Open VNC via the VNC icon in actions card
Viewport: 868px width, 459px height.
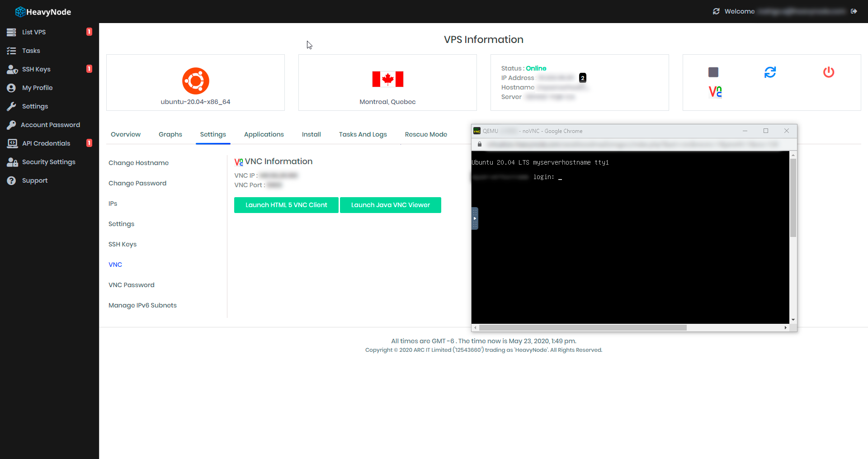tap(715, 92)
